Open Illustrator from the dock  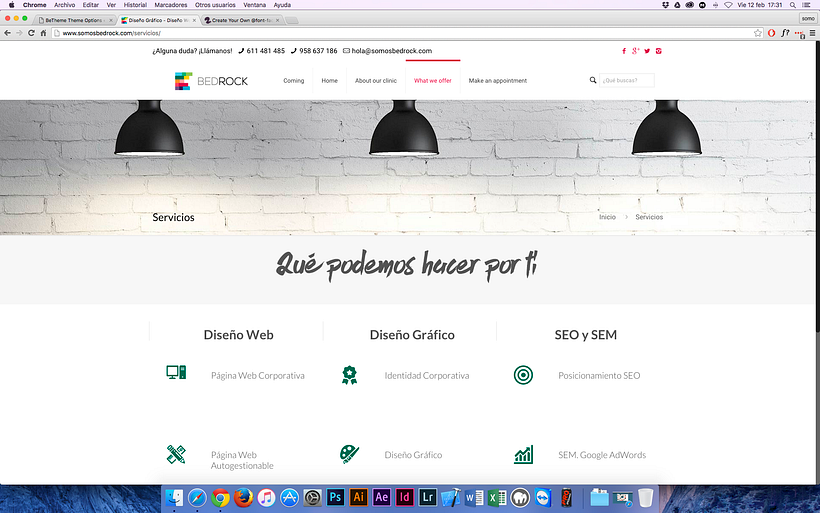pyautogui.click(x=358, y=497)
